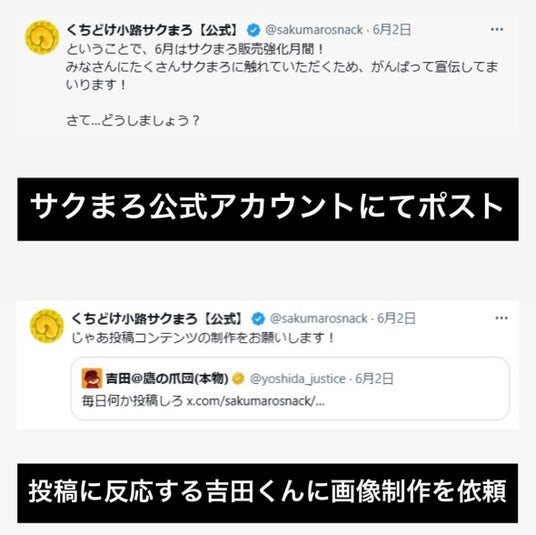The width and height of the screenshot is (536, 535).
Task: Open the more options menu on the ということで tweet
Action: [x=497, y=29]
